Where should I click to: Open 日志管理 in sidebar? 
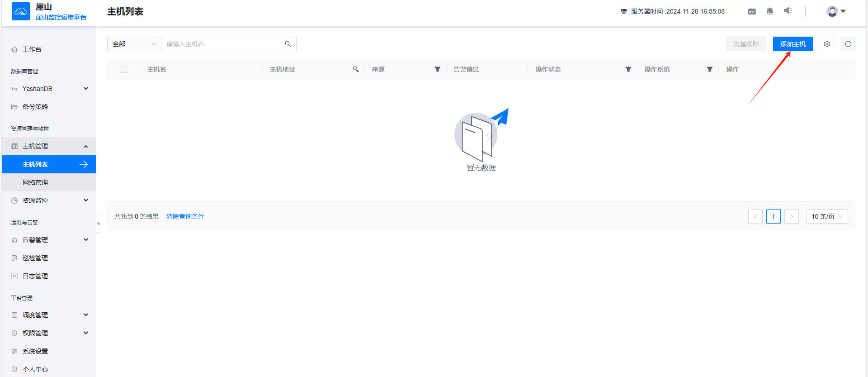tap(49, 276)
